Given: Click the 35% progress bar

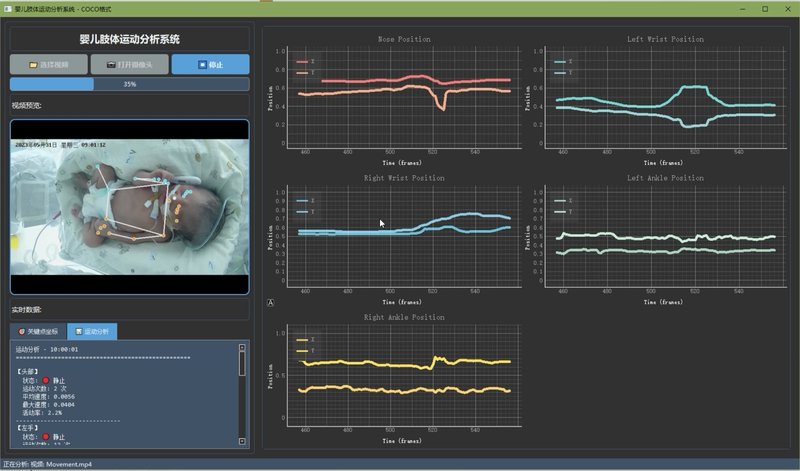Looking at the screenshot, I should (x=129, y=84).
